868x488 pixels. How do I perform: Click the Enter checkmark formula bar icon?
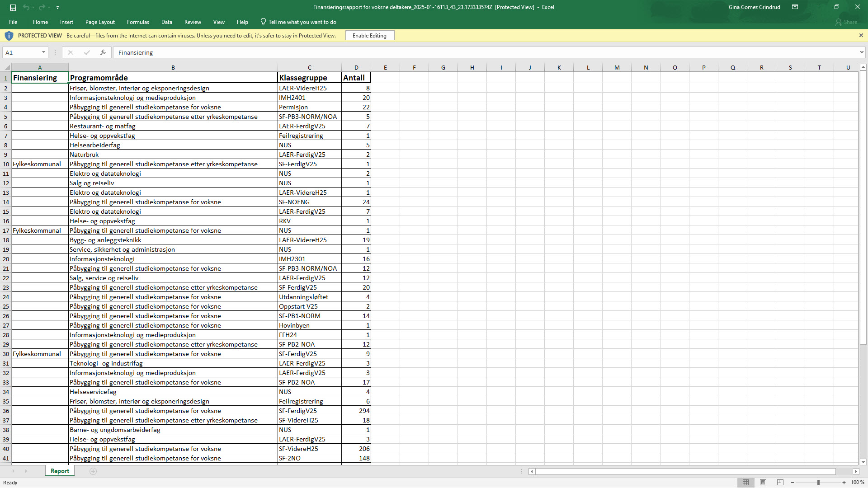point(87,52)
